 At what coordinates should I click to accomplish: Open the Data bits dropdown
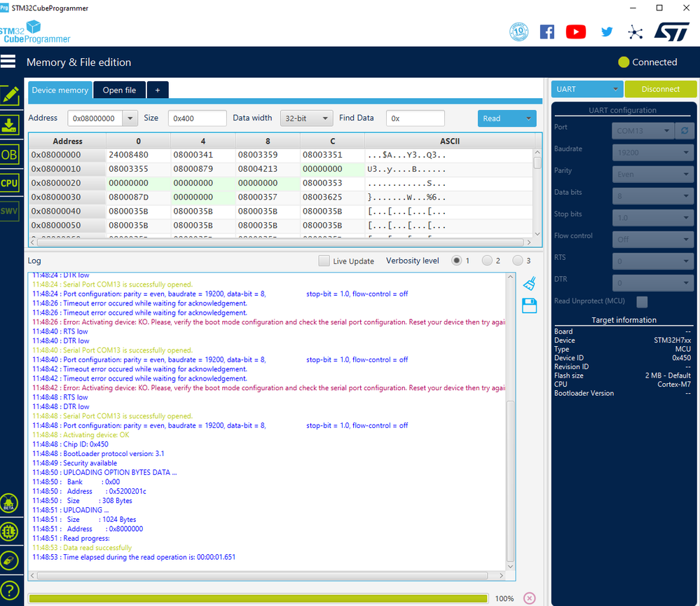point(652,196)
